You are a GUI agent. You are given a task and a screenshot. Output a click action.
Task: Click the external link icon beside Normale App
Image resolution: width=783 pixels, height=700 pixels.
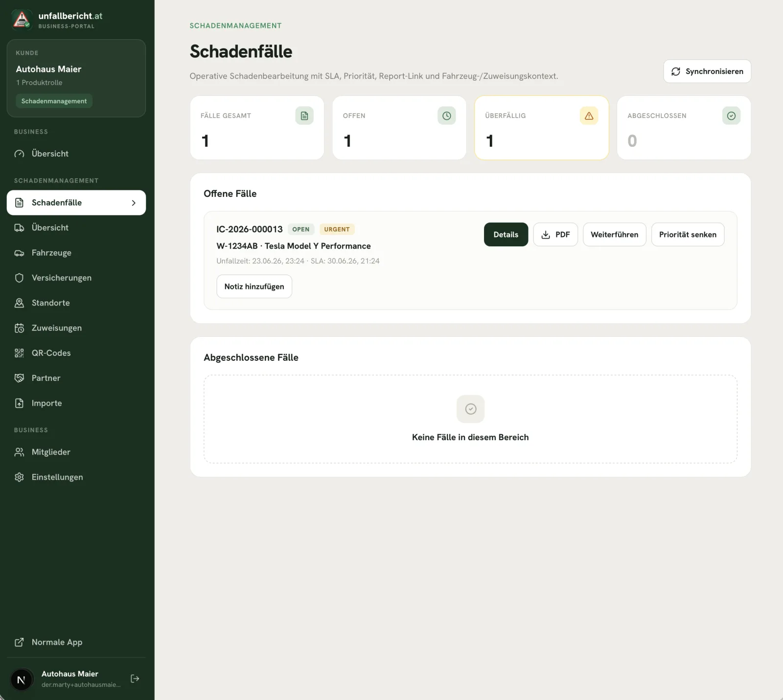tap(19, 642)
